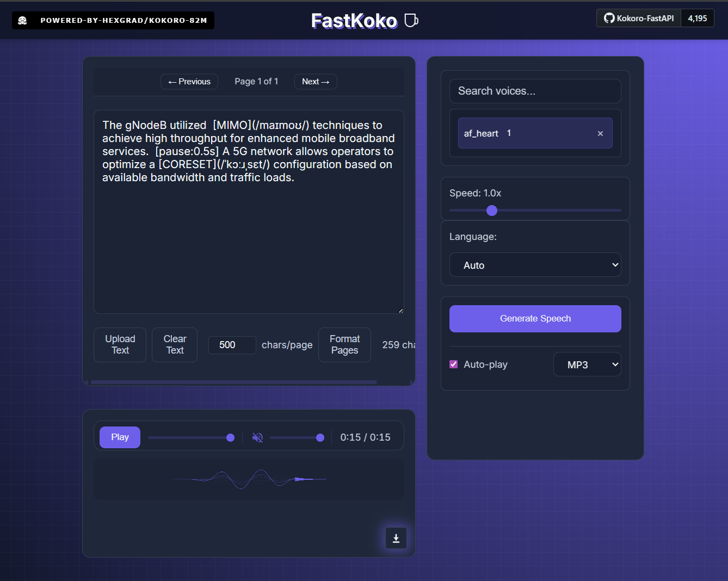The image size is (728, 581).
Task: Download the generated audio file
Action: [396, 538]
